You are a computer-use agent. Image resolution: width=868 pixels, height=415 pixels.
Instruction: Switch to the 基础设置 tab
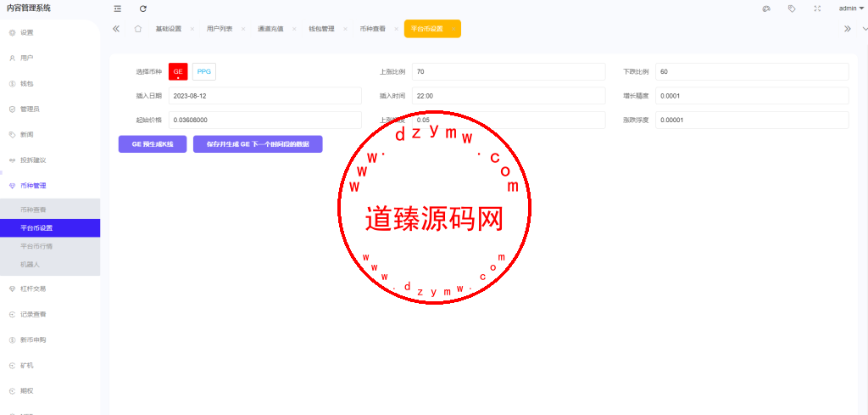(x=169, y=29)
